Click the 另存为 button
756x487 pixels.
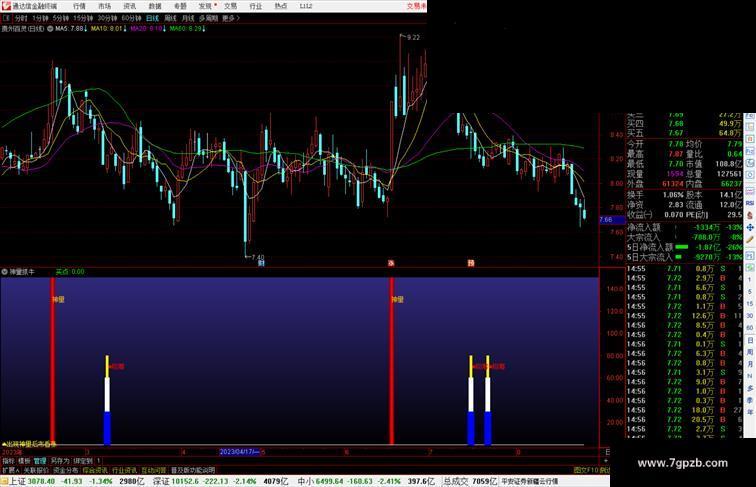[x=60, y=461]
